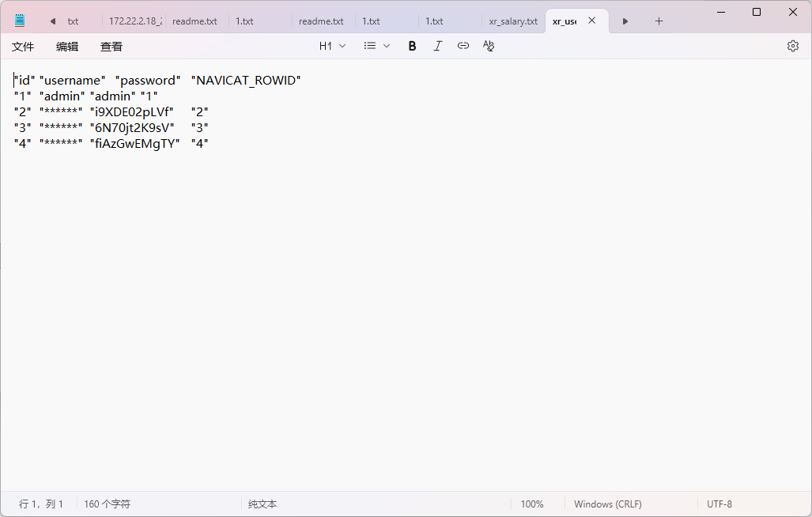Switch to the 172.22.2.18 tab
The width and height of the screenshot is (812, 517).
[x=134, y=21]
